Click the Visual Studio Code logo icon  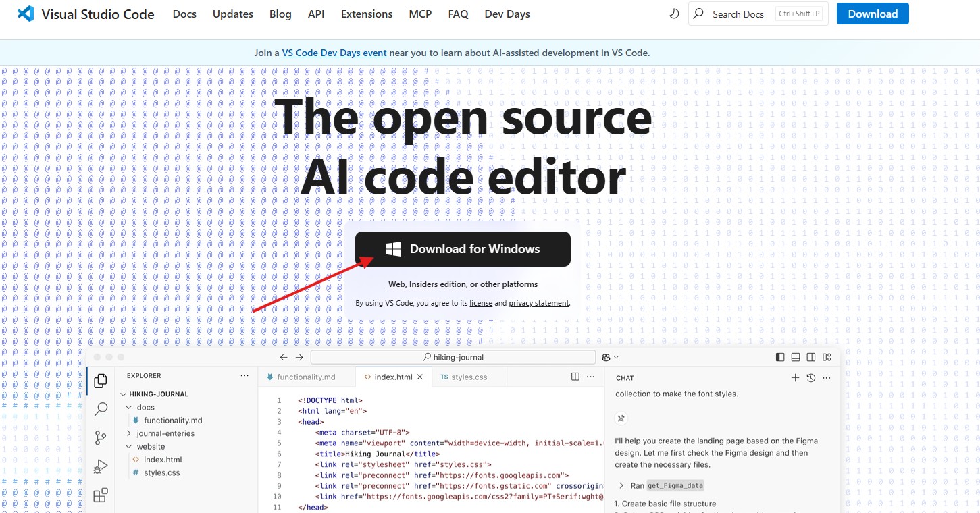pyautogui.click(x=26, y=13)
